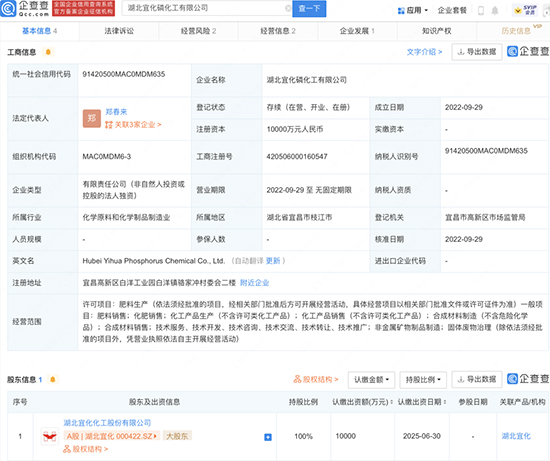This screenshot has width=550, height=461.
Task: Switch to the 企业发展 tab
Action: tap(357, 31)
